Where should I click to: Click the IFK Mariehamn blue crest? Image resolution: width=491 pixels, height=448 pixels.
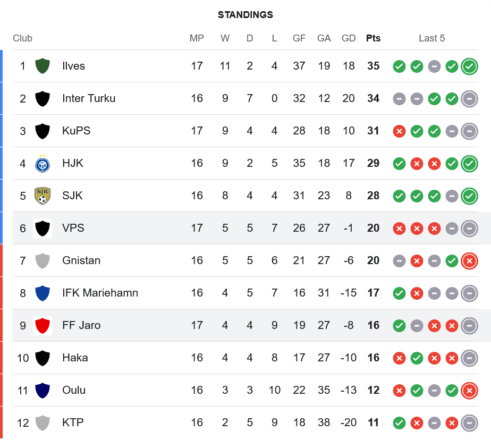point(43,293)
